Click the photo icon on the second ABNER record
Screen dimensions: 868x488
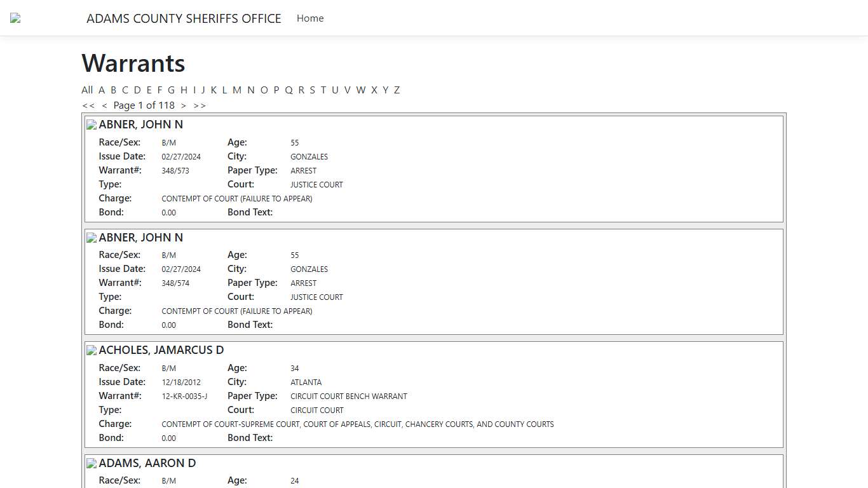point(91,238)
